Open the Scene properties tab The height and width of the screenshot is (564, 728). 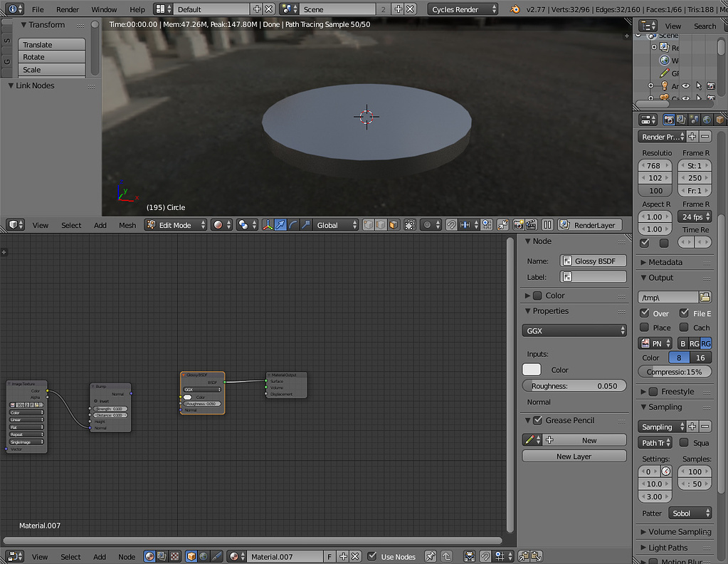[694, 120]
